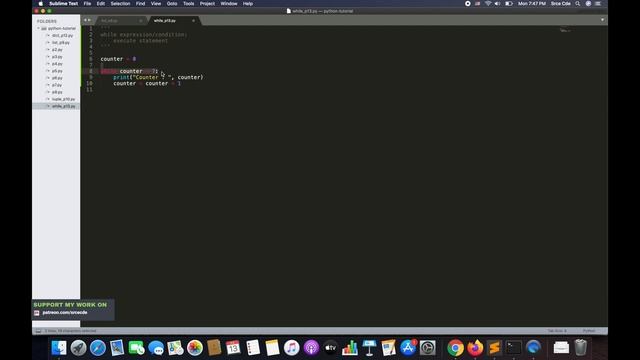The width and height of the screenshot is (640, 360).
Task: Open the Selection menu
Action: click(120, 4)
